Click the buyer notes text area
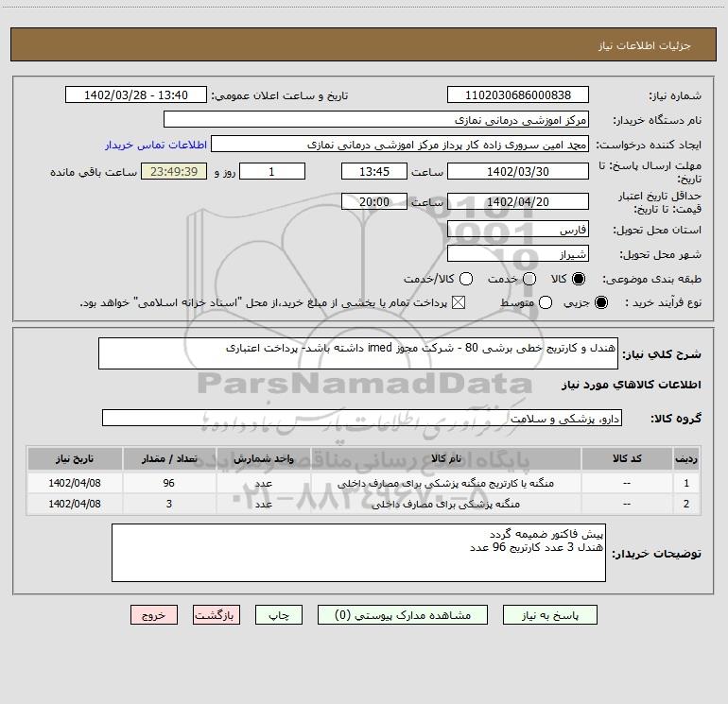The image size is (728, 704). point(358,553)
